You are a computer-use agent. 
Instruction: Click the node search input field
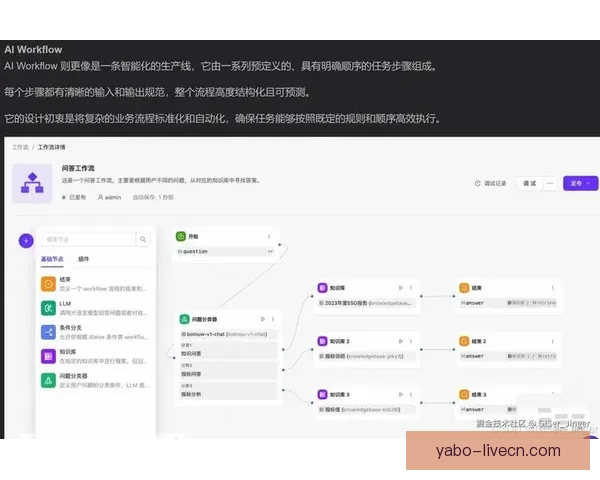89,239
